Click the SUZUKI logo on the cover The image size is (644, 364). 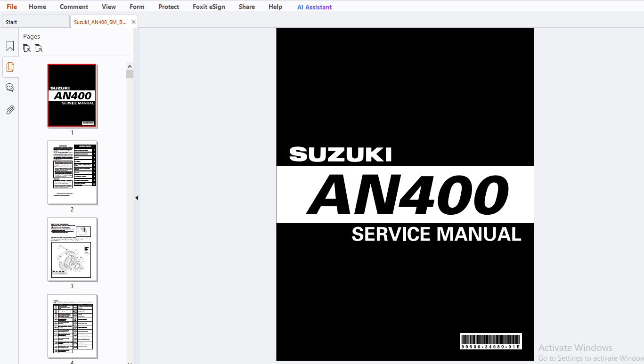pos(340,154)
